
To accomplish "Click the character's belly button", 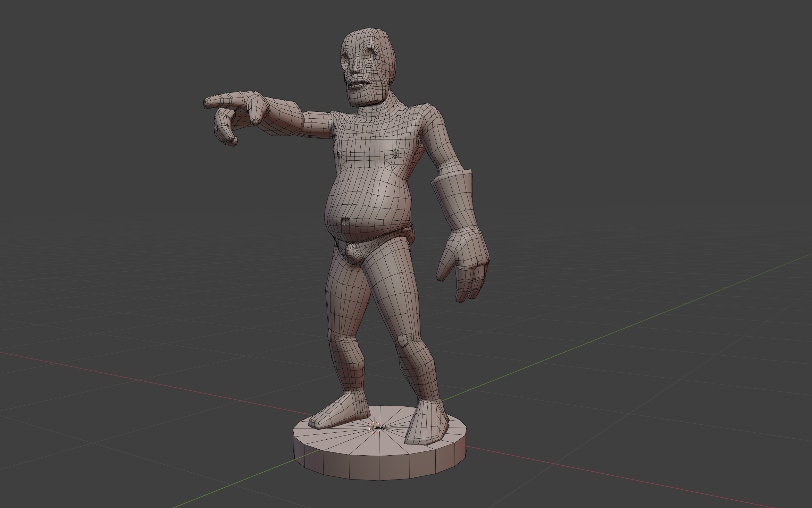I will [x=345, y=221].
